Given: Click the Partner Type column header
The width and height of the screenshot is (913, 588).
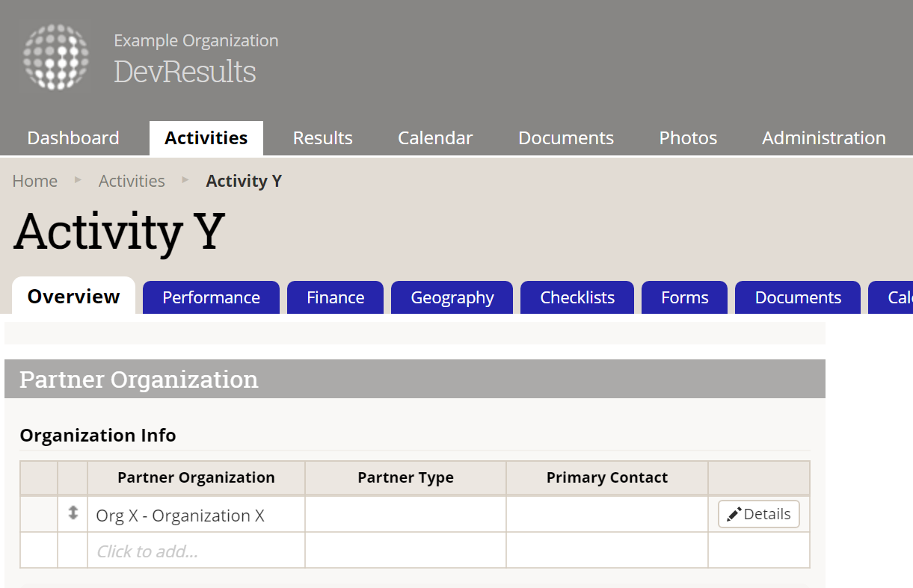Looking at the screenshot, I should pos(405,477).
